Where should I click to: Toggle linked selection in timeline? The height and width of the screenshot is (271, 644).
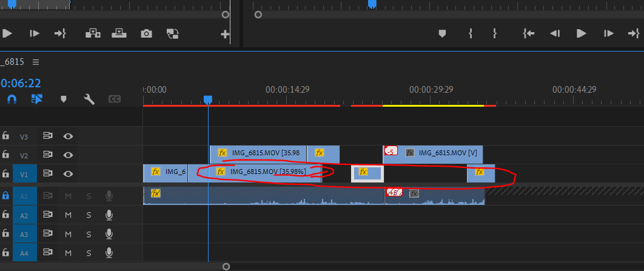pyautogui.click(x=37, y=99)
